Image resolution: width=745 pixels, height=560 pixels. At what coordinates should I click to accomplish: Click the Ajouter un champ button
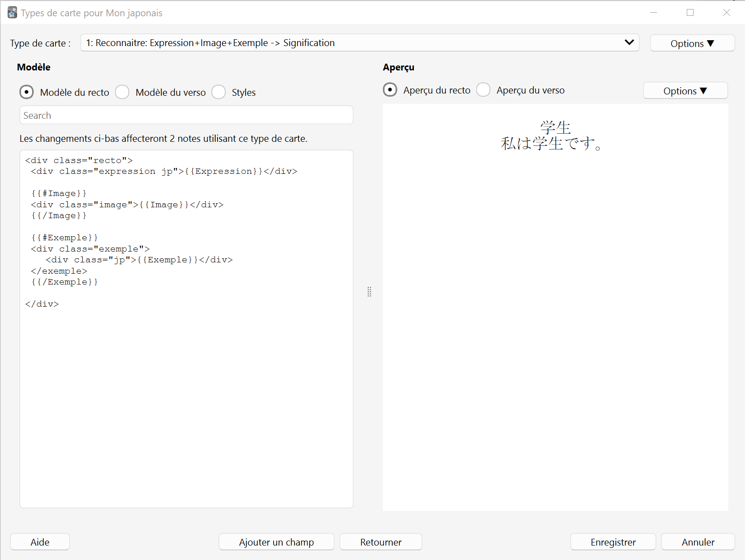coord(276,542)
